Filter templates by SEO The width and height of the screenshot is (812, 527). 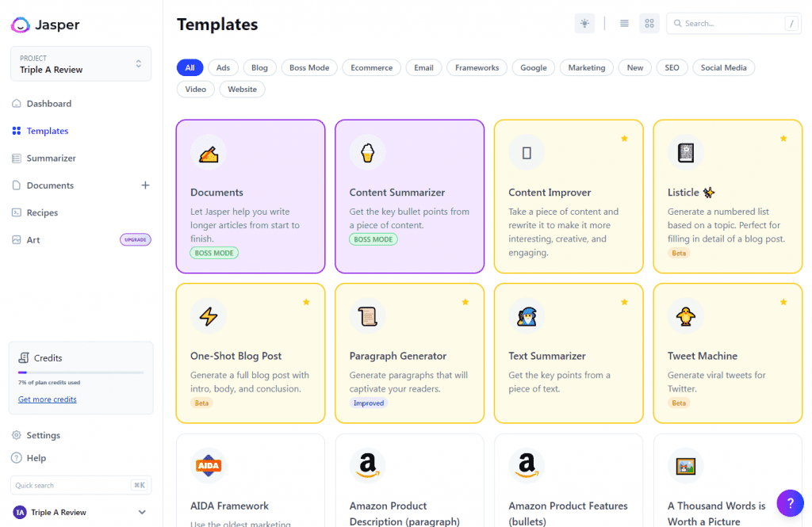(x=672, y=68)
